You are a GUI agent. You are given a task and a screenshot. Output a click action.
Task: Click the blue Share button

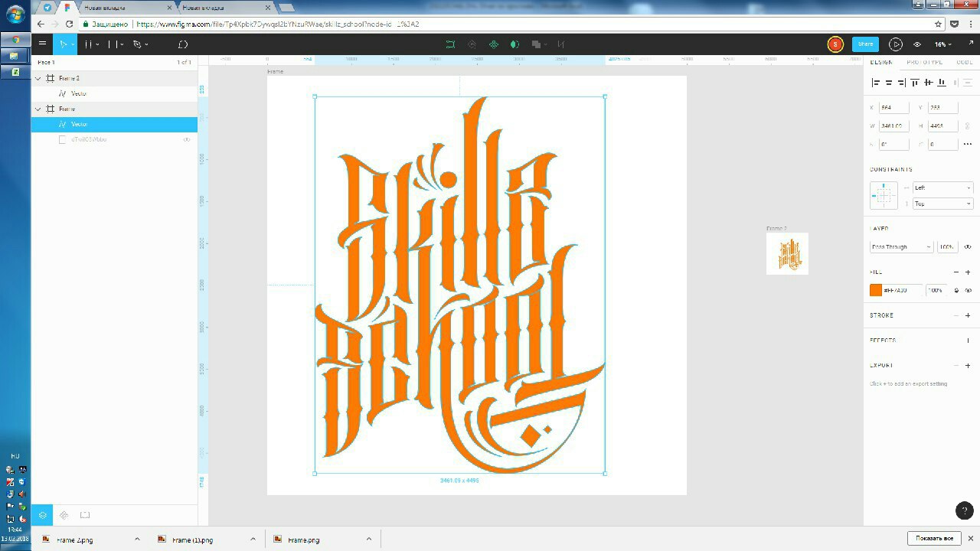tap(865, 44)
